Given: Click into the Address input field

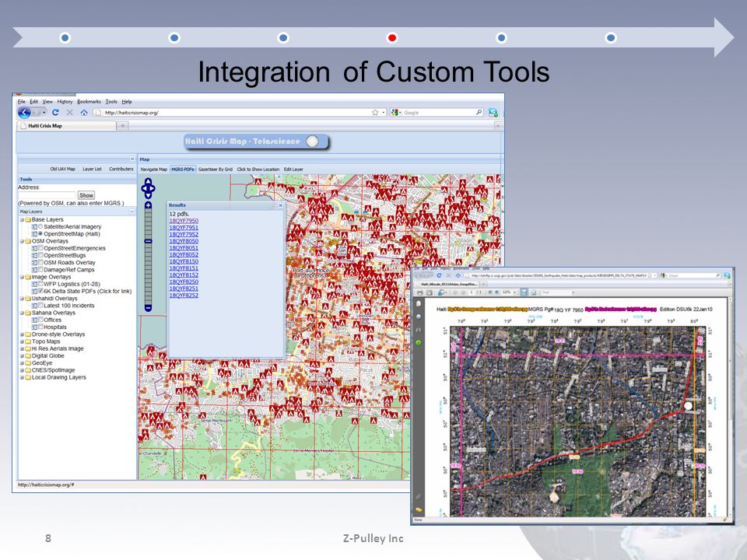Looking at the screenshot, I should coord(47,195).
